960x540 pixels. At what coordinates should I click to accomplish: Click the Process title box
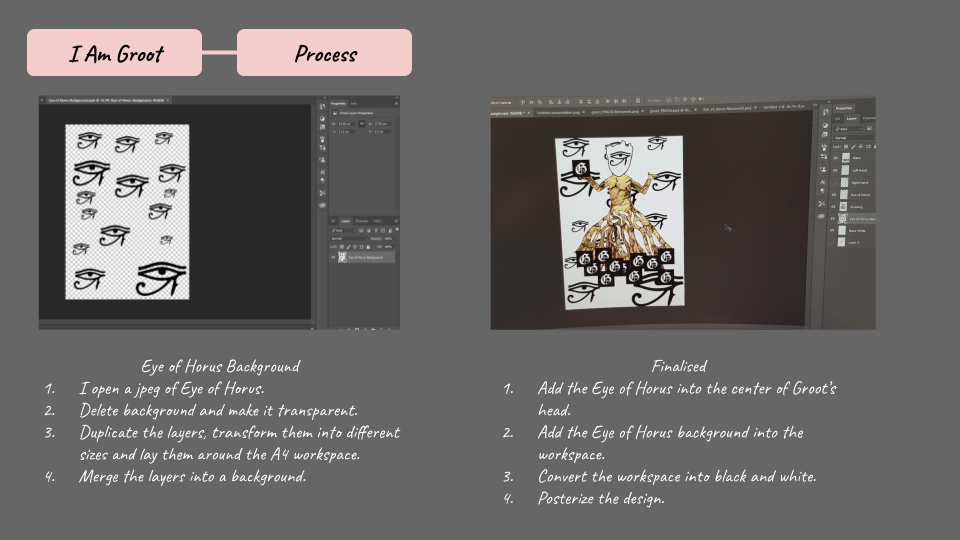pos(324,53)
